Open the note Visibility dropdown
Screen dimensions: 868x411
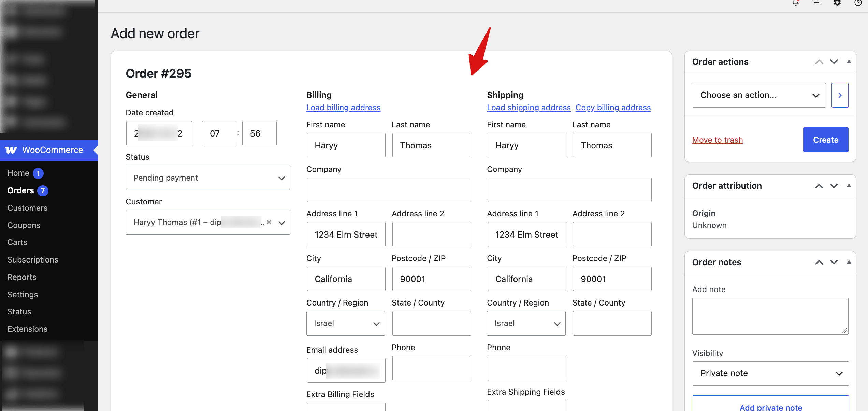click(x=770, y=373)
